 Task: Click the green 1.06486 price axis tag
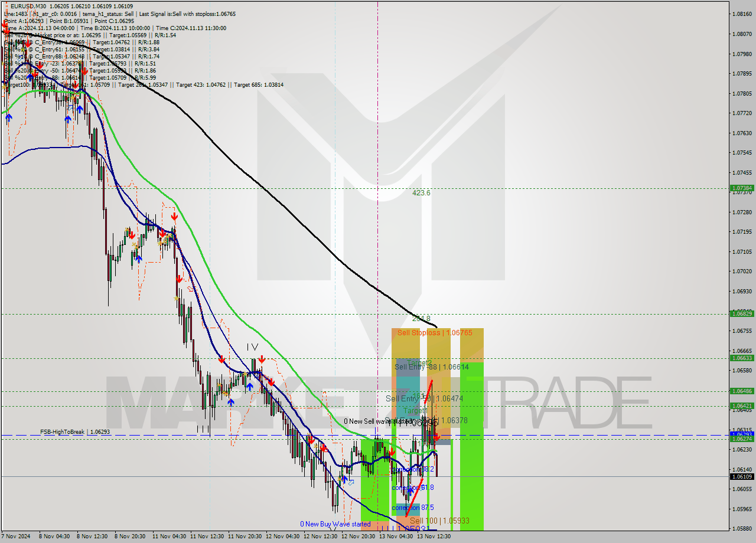coord(742,391)
